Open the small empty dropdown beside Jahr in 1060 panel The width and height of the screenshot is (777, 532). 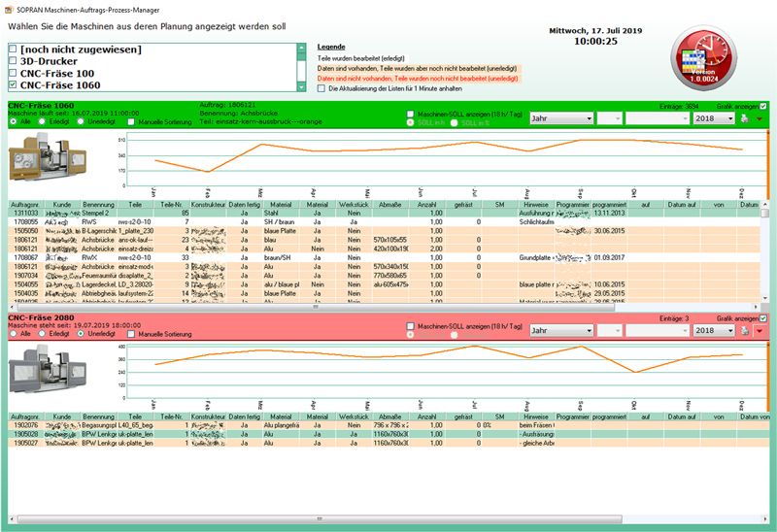610,118
